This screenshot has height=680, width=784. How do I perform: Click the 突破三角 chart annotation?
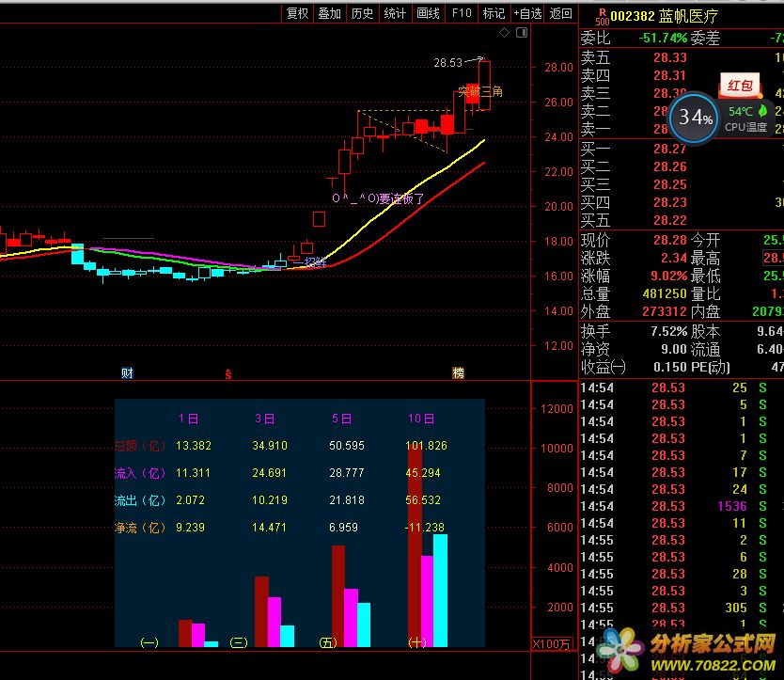tap(480, 91)
